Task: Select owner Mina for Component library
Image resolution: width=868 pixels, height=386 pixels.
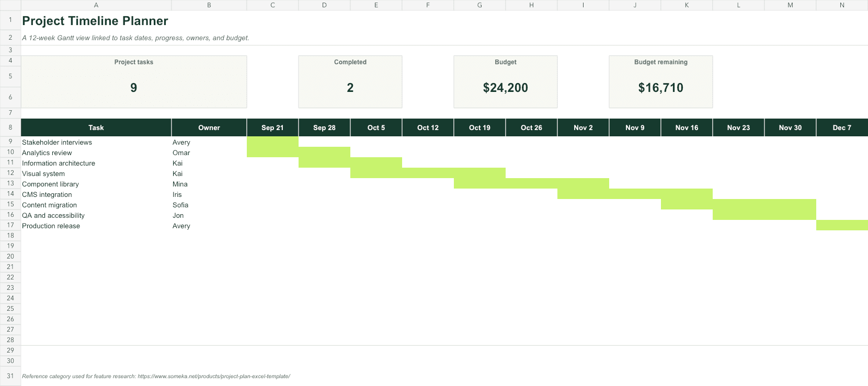Action: pyautogui.click(x=209, y=184)
